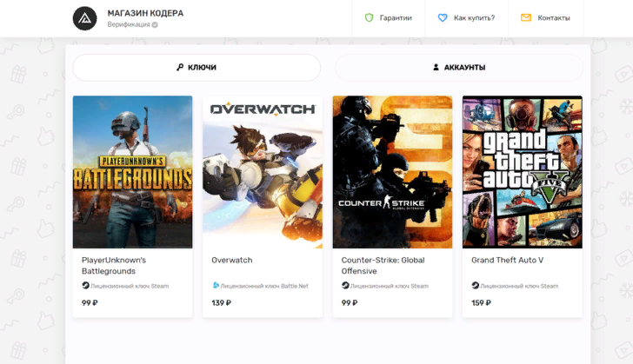Click the Верификация label
The image size is (633, 364).
tap(129, 24)
